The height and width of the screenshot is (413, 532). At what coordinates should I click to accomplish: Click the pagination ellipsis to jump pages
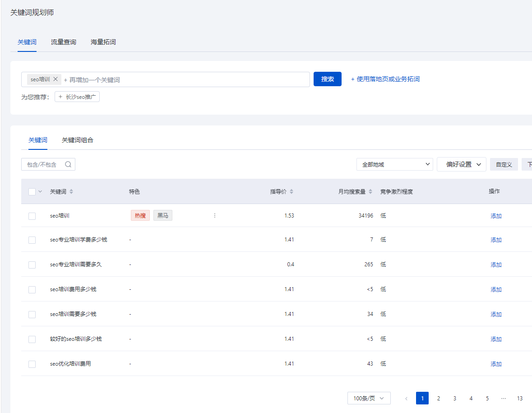[504, 399]
